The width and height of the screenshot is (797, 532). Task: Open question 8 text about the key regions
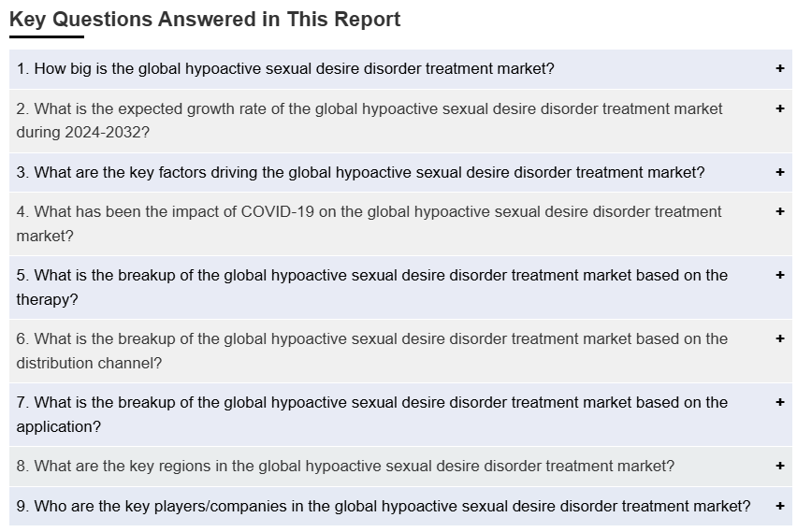click(x=345, y=466)
